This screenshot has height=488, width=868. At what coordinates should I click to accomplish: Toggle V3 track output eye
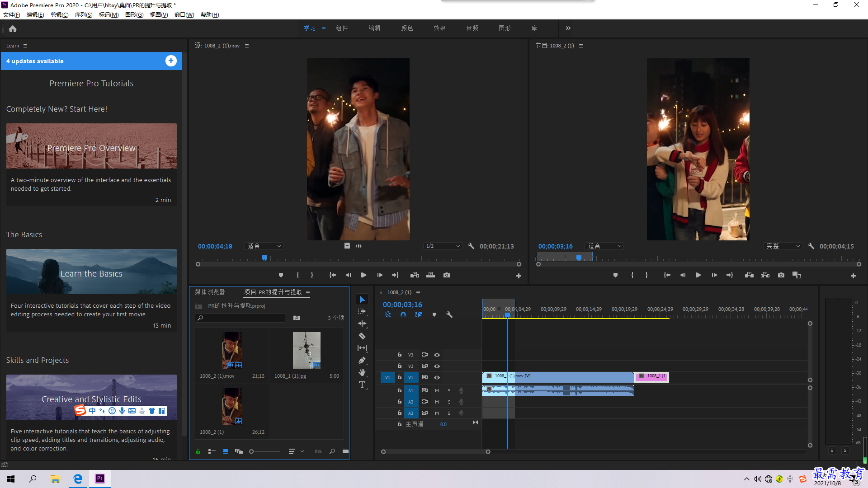pos(437,355)
